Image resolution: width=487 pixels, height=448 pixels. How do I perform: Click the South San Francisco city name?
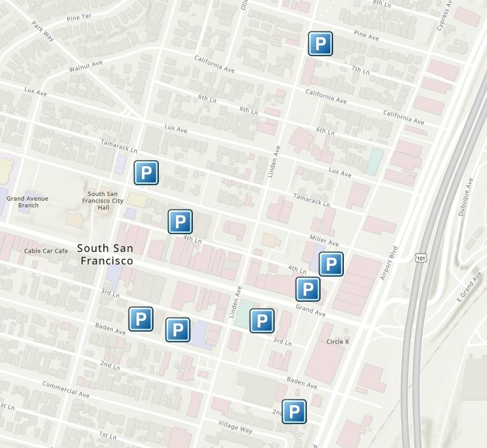tap(107, 254)
